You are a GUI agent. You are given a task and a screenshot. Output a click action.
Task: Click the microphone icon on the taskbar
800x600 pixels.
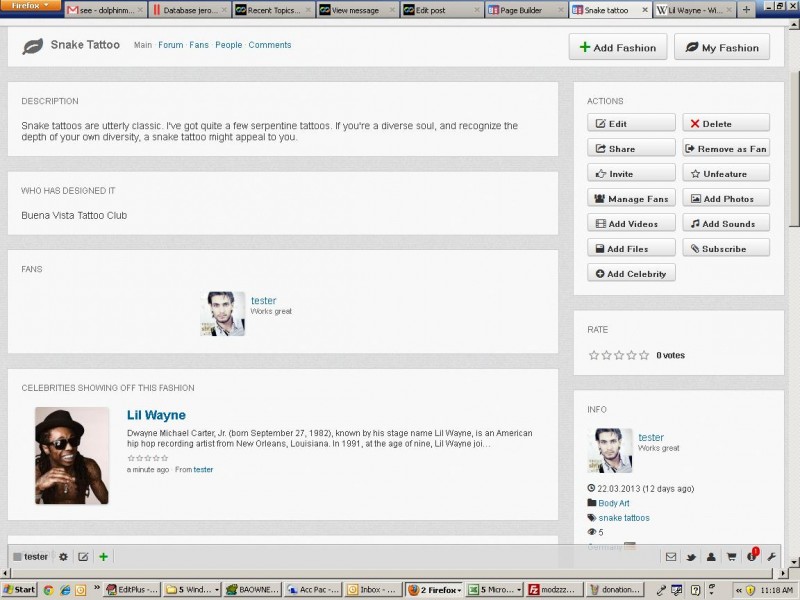point(662,590)
